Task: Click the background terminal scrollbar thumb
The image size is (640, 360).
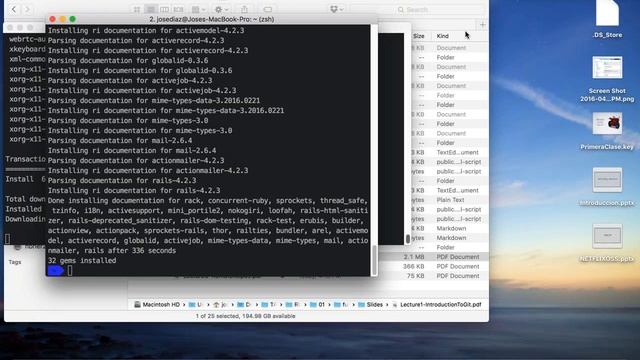Action: click(407, 239)
